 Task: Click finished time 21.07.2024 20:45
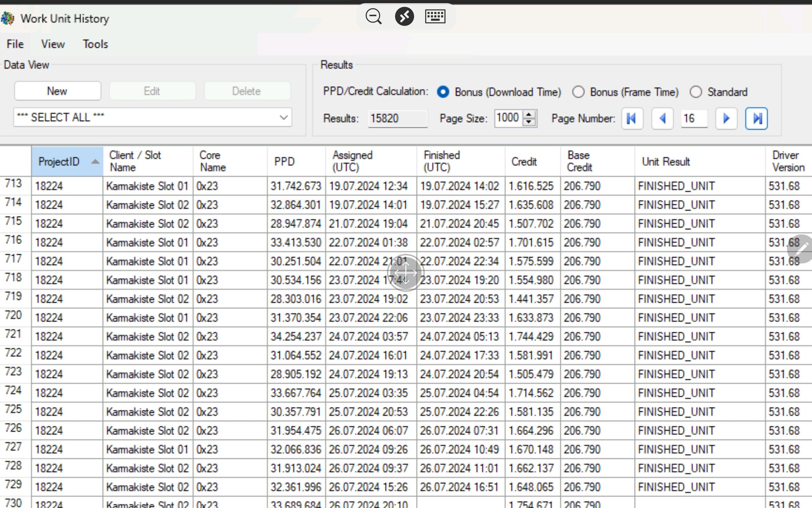pyautogui.click(x=459, y=224)
